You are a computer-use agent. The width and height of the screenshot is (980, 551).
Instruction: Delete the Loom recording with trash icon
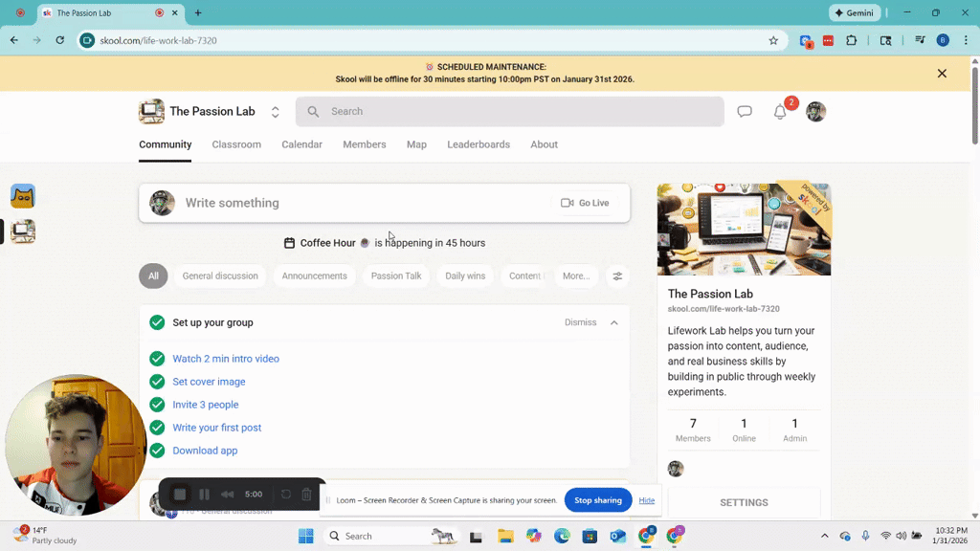coord(306,495)
